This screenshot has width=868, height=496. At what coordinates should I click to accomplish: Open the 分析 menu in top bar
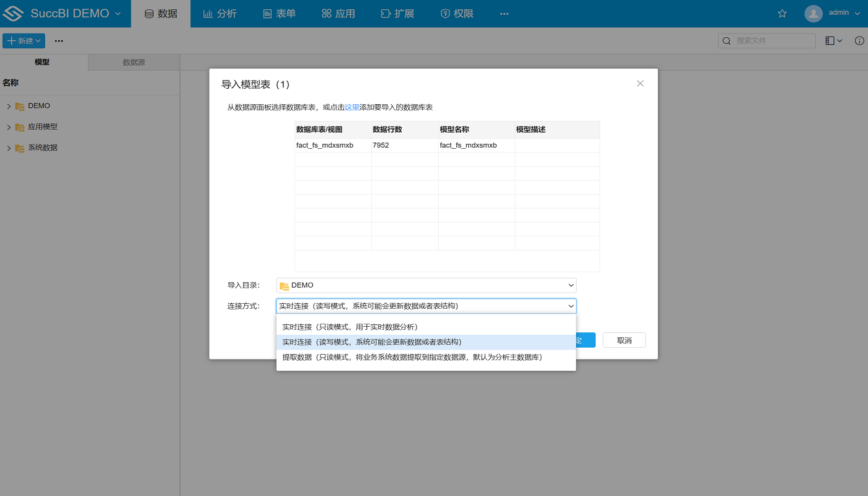click(220, 14)
